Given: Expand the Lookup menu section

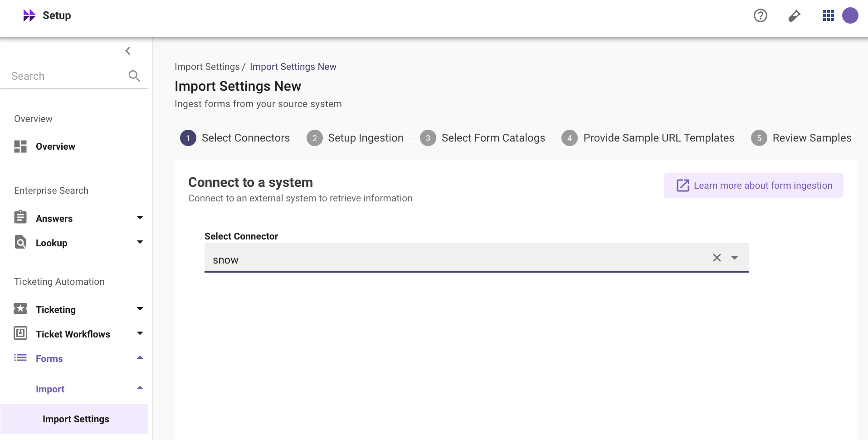Looking at the screenshot, I should [x=140, y=242].
